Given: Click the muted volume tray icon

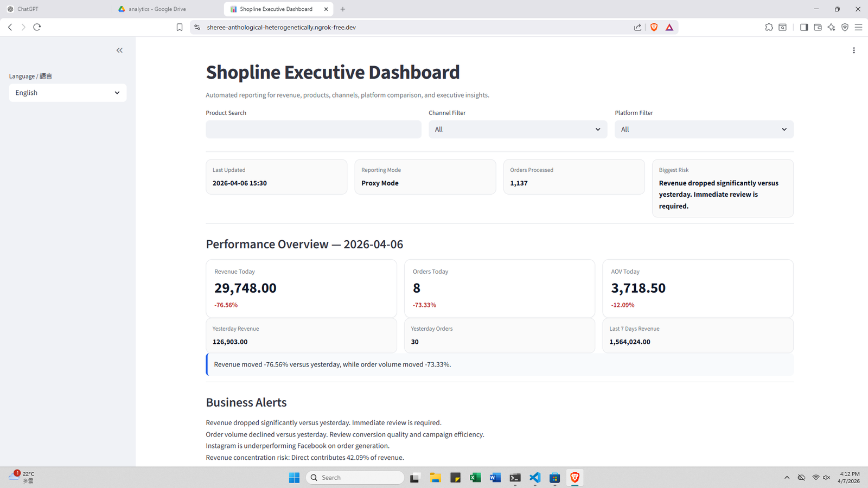Looking at the screenshot, I should (827, 478).
